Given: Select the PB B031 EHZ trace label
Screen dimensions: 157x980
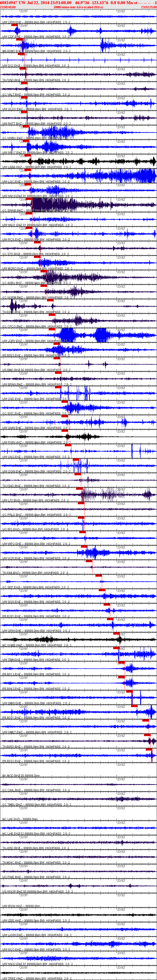Looking at the screenshot, I should (36, 718).
